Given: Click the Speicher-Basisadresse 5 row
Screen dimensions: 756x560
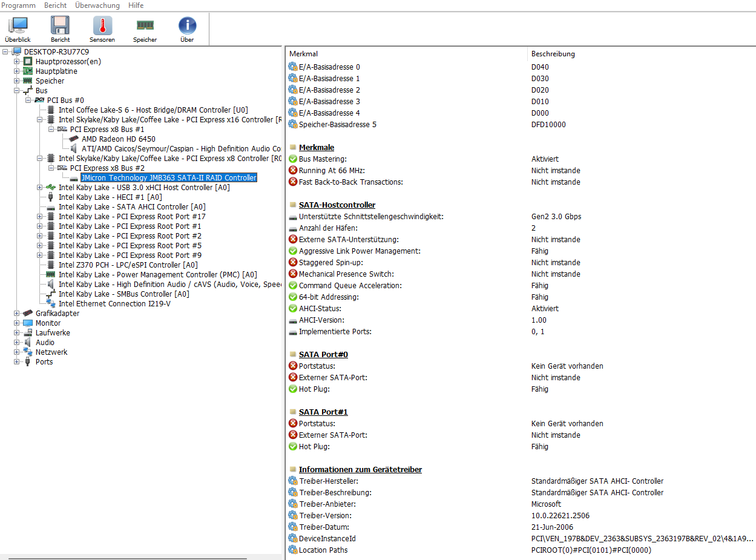Looking at the screenshot, I should tap(521, 125).
